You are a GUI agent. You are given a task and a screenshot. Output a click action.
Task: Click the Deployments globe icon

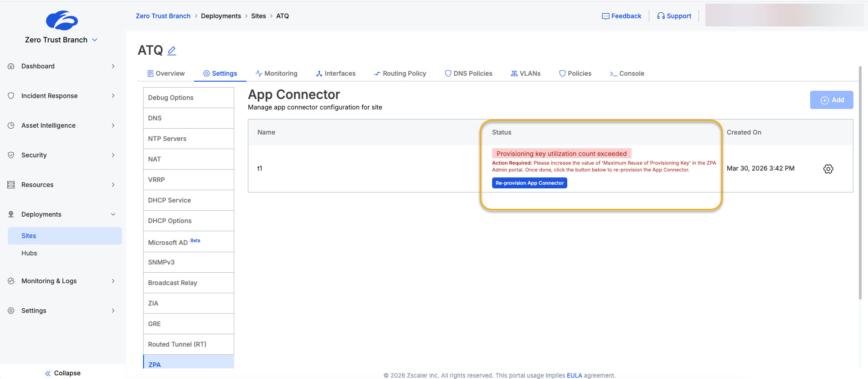(x=11, y=214)
